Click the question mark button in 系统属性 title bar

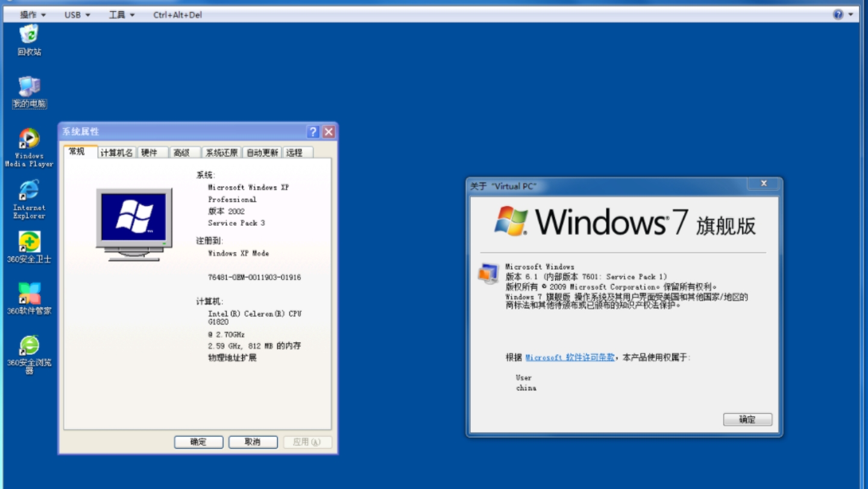[313, 132]
